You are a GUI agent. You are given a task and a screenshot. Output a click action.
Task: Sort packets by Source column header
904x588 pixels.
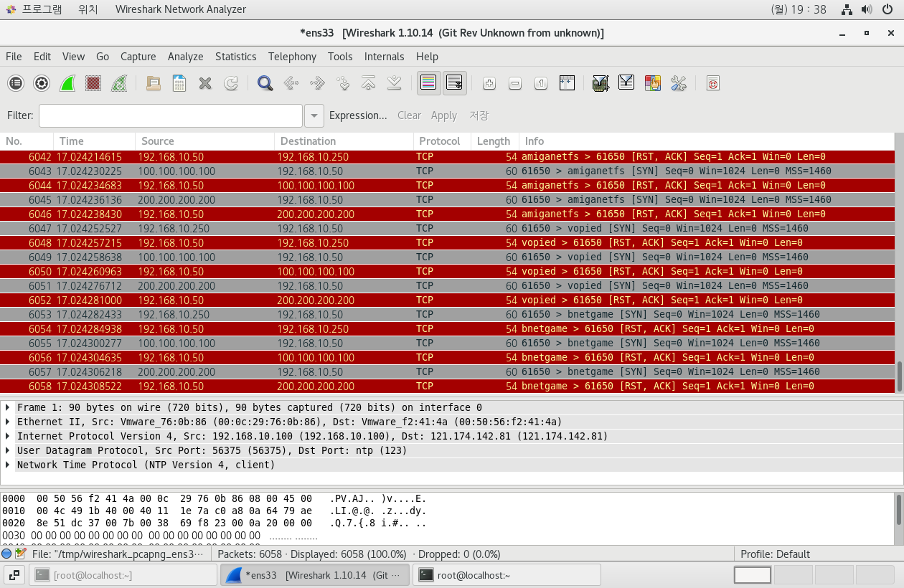point(204,141)
